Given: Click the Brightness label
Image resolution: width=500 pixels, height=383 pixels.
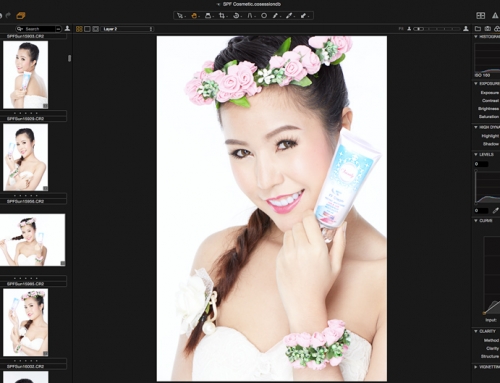Looking at the screenshot, I should tap(488, 109).
